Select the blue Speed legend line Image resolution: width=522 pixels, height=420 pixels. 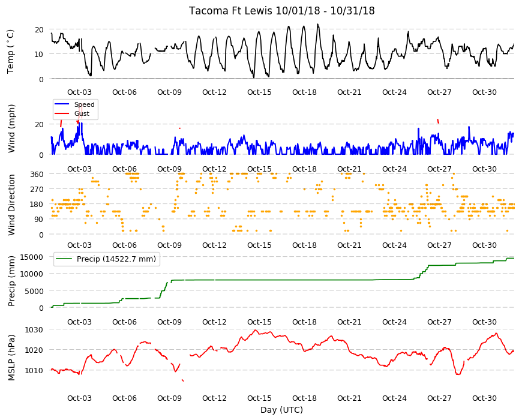[62, 104]
